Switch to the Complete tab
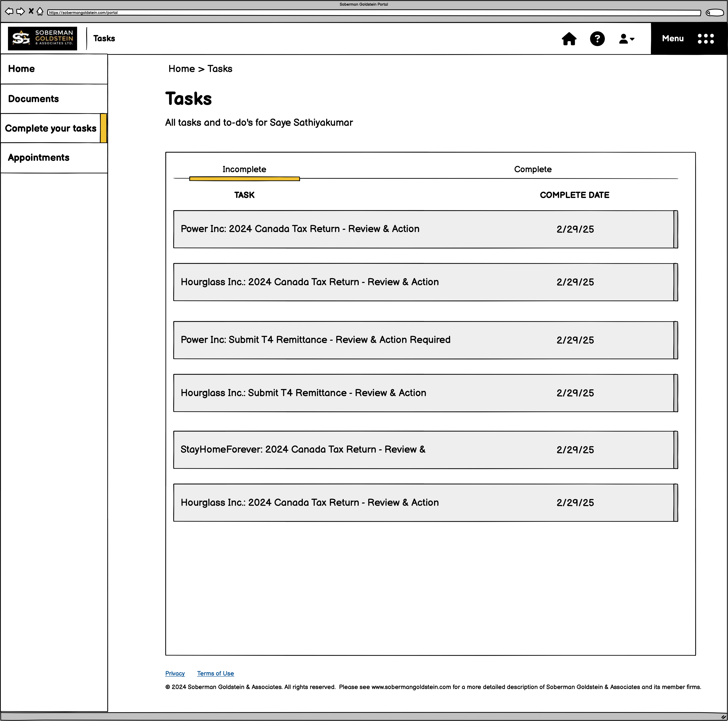This screenshot has height=721, width=728. pyautogui.click(x=533, y=170)
